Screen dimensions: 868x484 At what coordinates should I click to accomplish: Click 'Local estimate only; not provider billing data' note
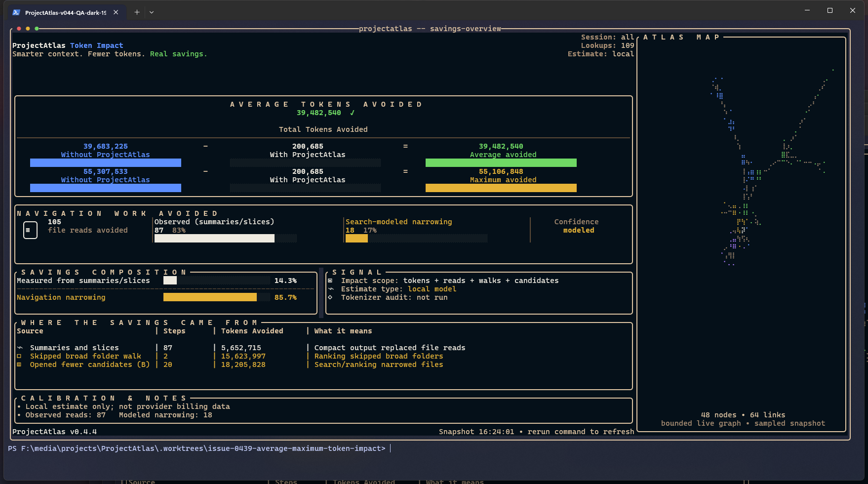point(128,406)
